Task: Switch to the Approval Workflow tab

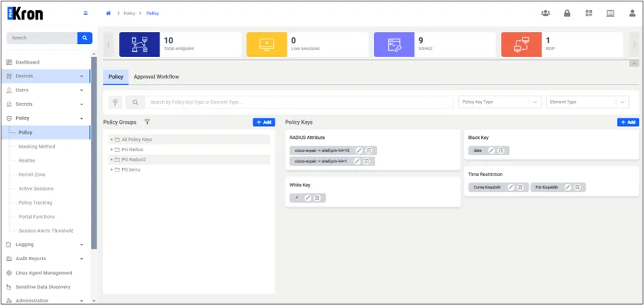Action: click(x=157, y=77)
